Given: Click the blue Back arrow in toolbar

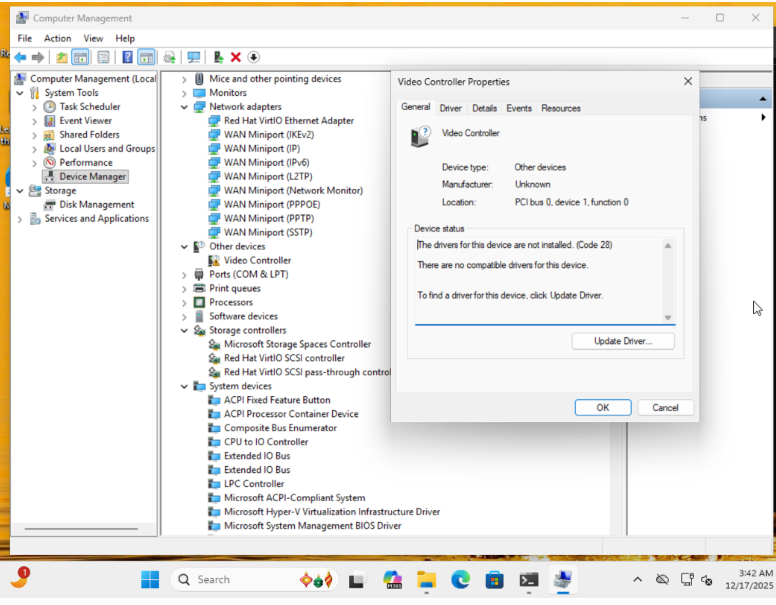Looking at the screenshot, I should tap(20, 57).
